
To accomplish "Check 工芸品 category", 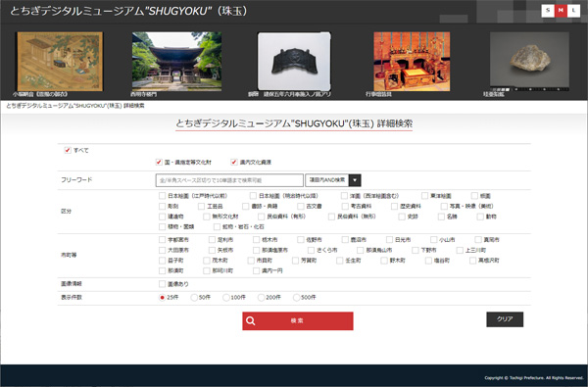I will pos(201,207).
